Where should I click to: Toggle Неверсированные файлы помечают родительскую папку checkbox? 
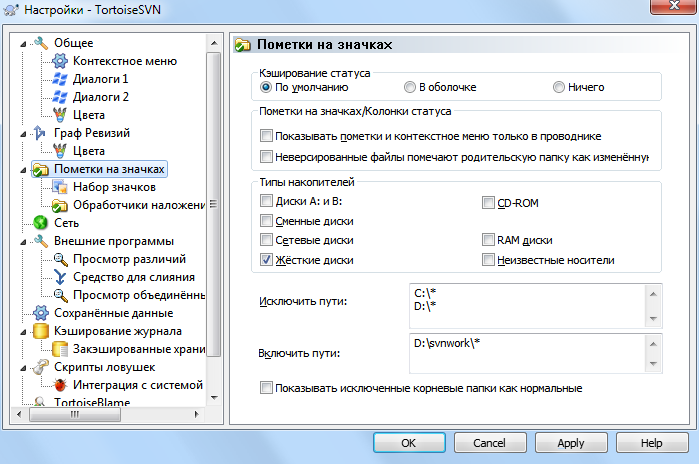pos(266,156)
